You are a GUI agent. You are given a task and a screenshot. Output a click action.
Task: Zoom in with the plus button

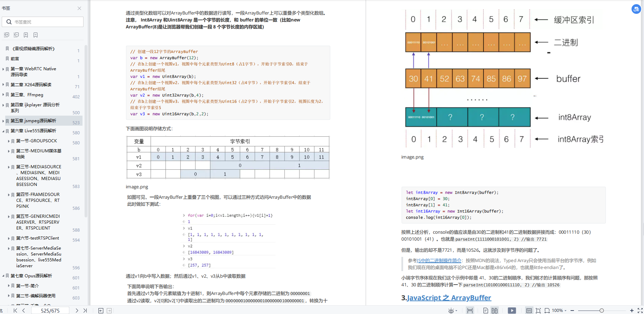point(632,311)
